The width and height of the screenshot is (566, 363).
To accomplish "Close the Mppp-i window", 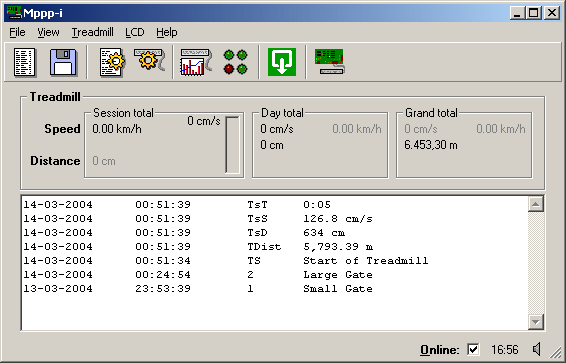I will 552,13.
